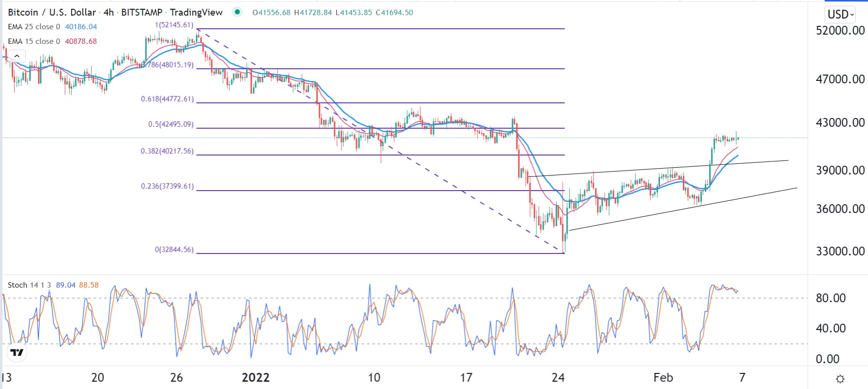Open the USD currency dropdown
The height and width of the screenshot is (389, 868).
coord(841,15)
